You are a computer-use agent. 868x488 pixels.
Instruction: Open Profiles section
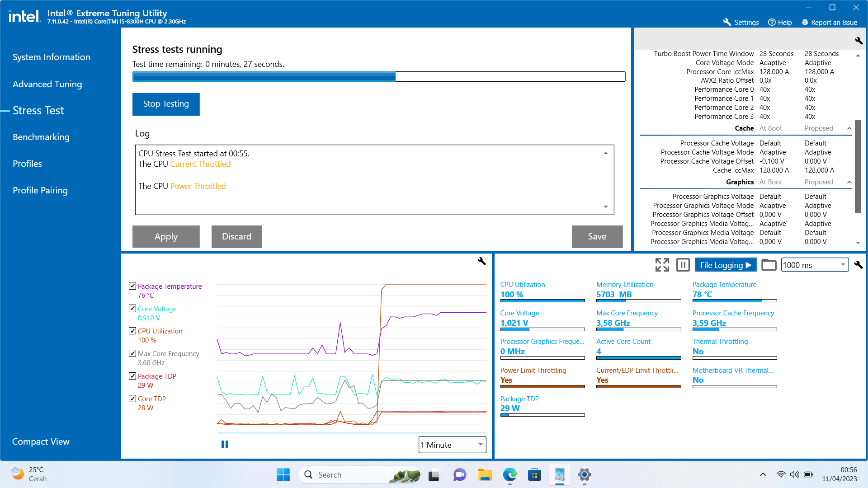pos(27,164)
